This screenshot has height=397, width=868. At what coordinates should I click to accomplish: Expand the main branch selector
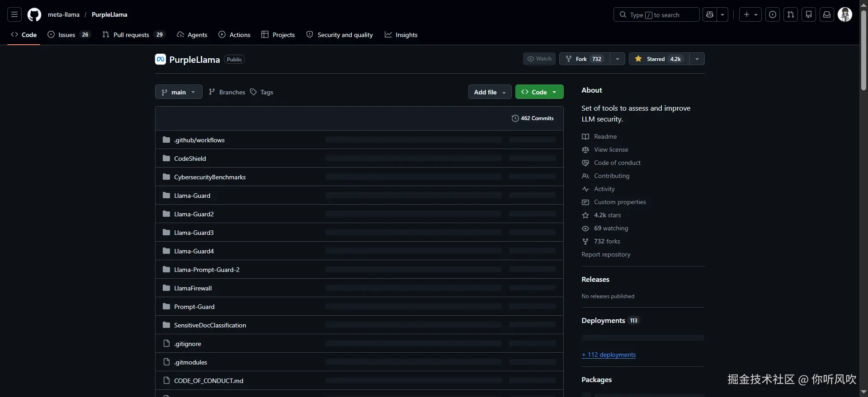click(x=179, y=92)
